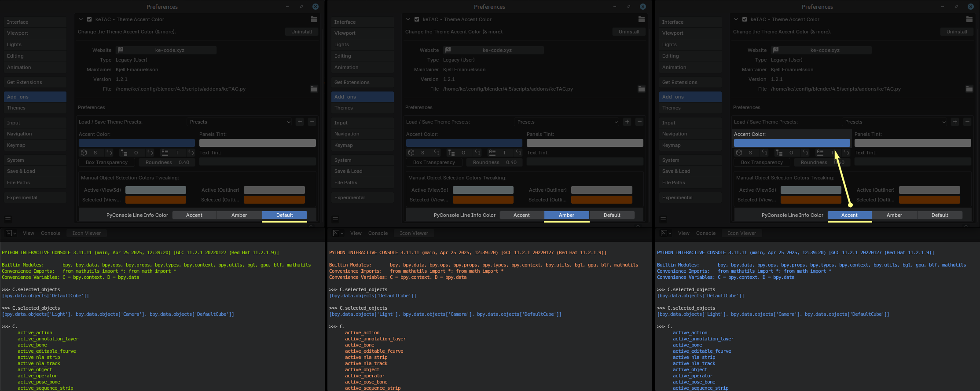980x391 pixels.
Task: Open the Presets dropdown in the leftmost window
Action: (239, 122)
